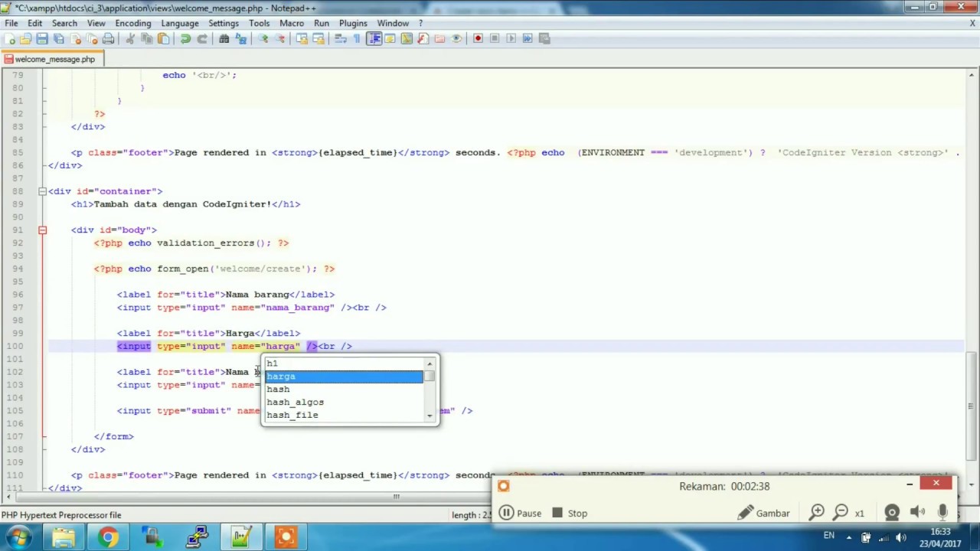
Task: Click the Save file toolbar icon
Action: click(x=42, y=39)
